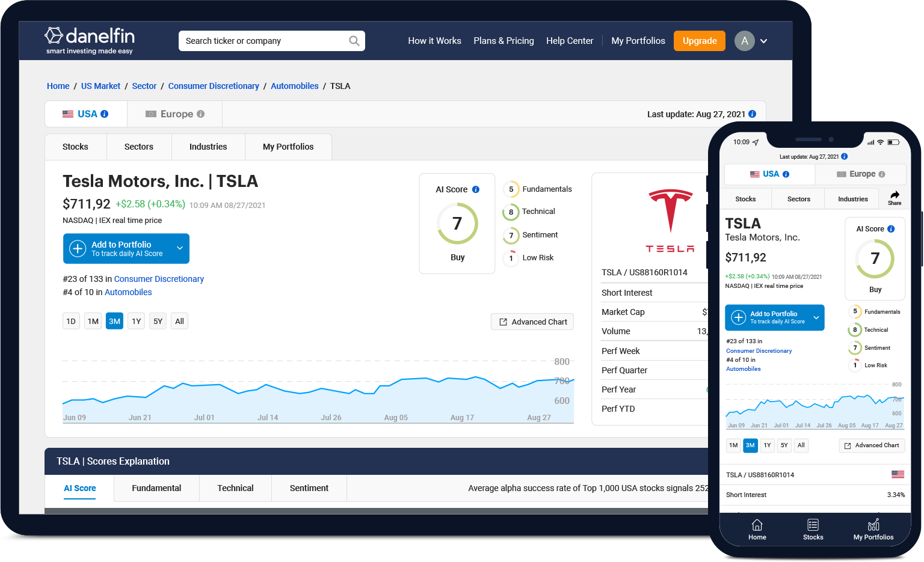Switch to the Europe market tab
Screen dimensions: 924x562
[x=175, y=114]
